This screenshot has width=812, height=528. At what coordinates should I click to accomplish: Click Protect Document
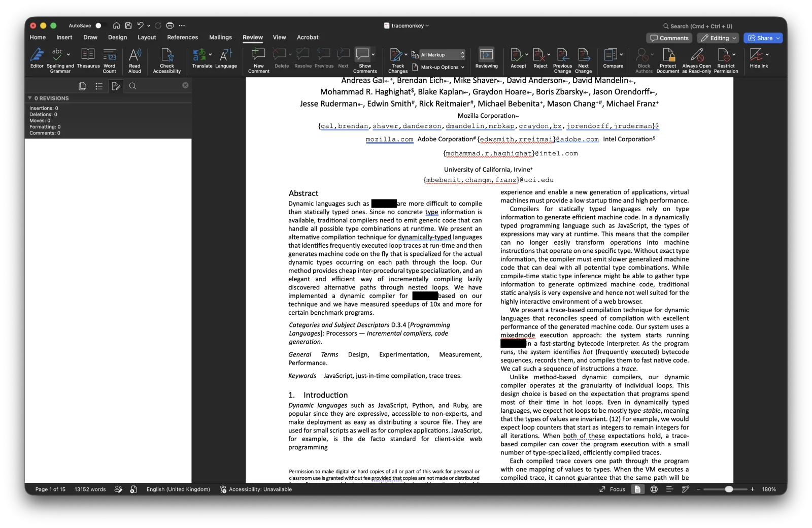[668, 60]
